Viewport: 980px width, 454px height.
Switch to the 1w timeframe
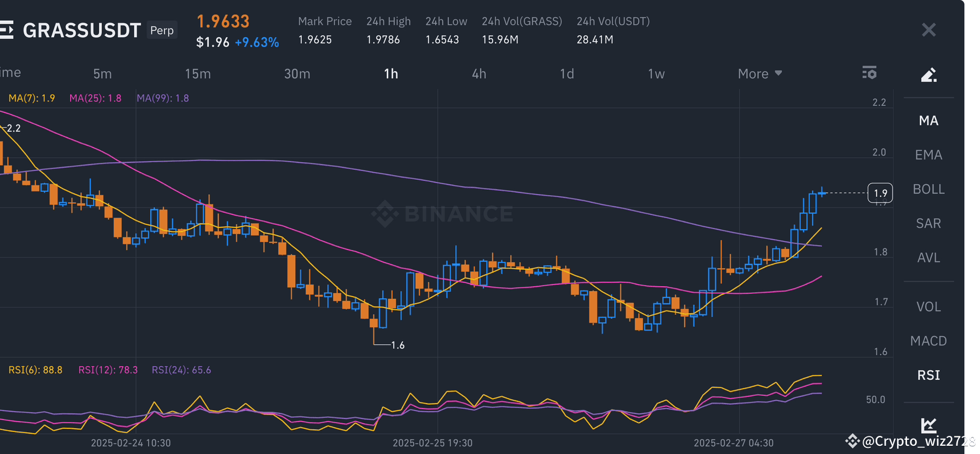tap(656, 73)
